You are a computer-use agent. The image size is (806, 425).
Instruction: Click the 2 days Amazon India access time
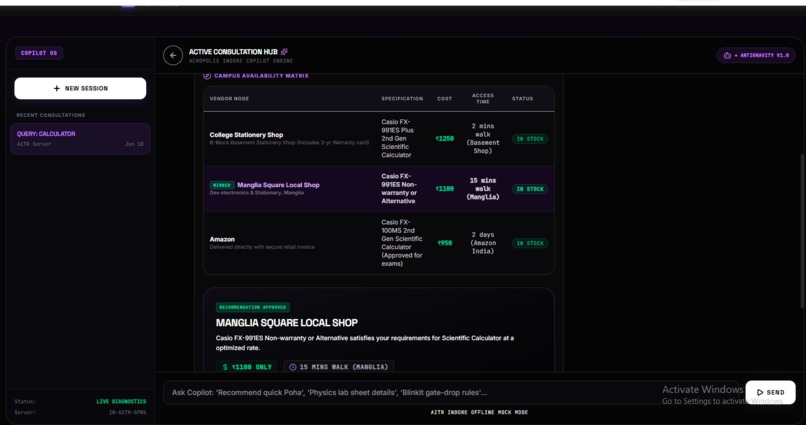(483, 243)
